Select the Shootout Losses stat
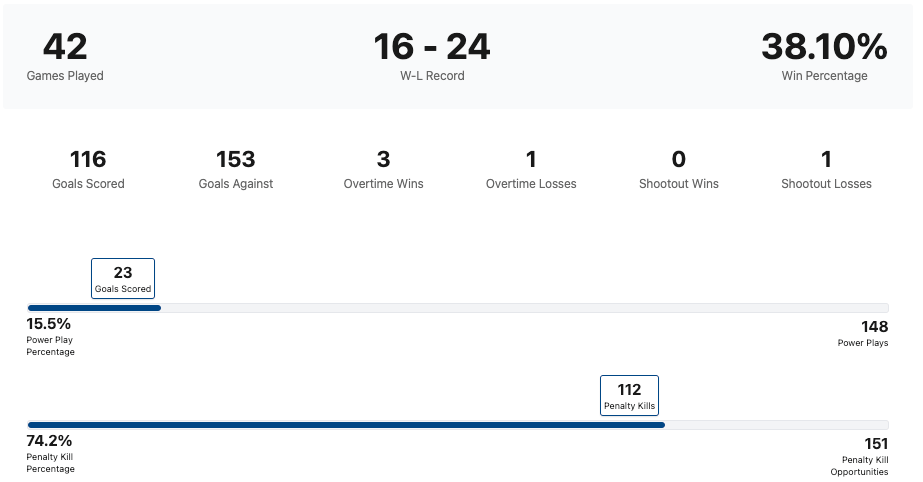Viewport: 923px width, 482px height. pos(826,168)
